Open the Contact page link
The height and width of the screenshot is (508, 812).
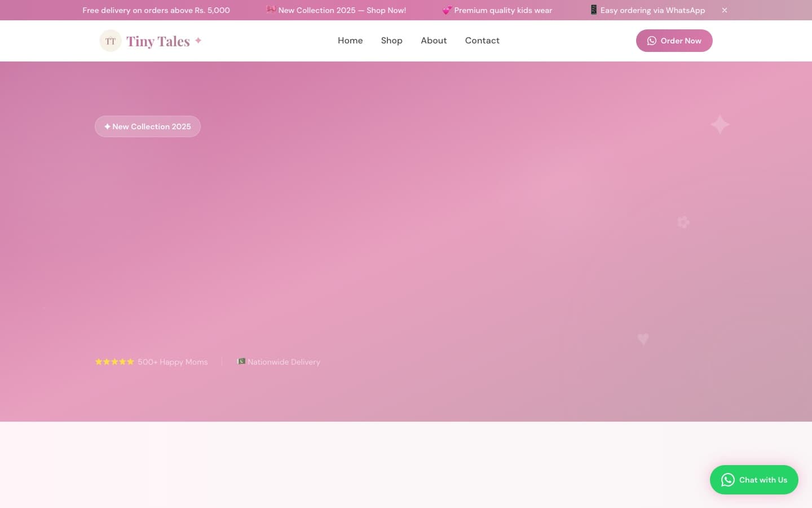click(x=482, y=41)
